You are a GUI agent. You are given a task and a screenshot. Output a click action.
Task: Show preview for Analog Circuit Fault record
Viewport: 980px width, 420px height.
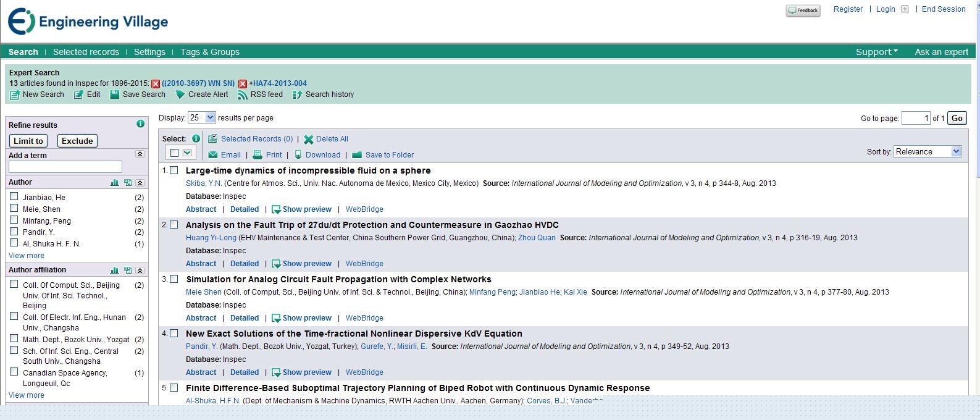click(x=301, y=318)
